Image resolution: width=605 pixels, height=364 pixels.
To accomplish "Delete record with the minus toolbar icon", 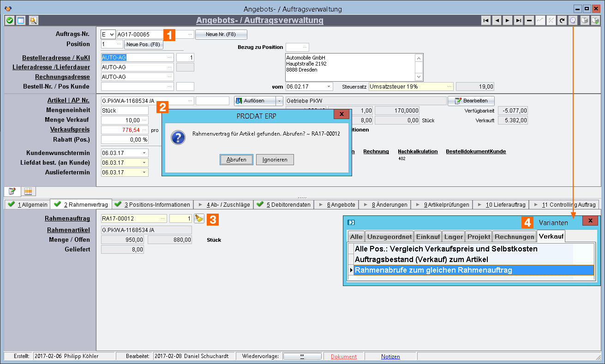I will (x=529, y=20).
